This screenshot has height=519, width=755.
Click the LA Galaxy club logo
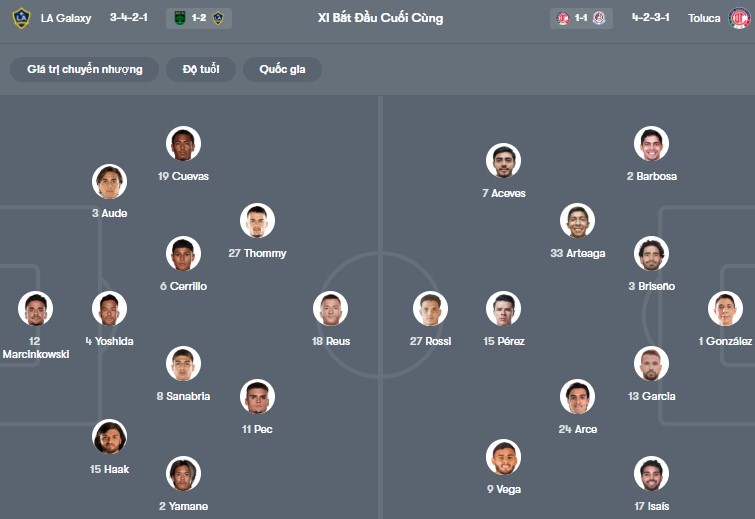click(21, 18)
